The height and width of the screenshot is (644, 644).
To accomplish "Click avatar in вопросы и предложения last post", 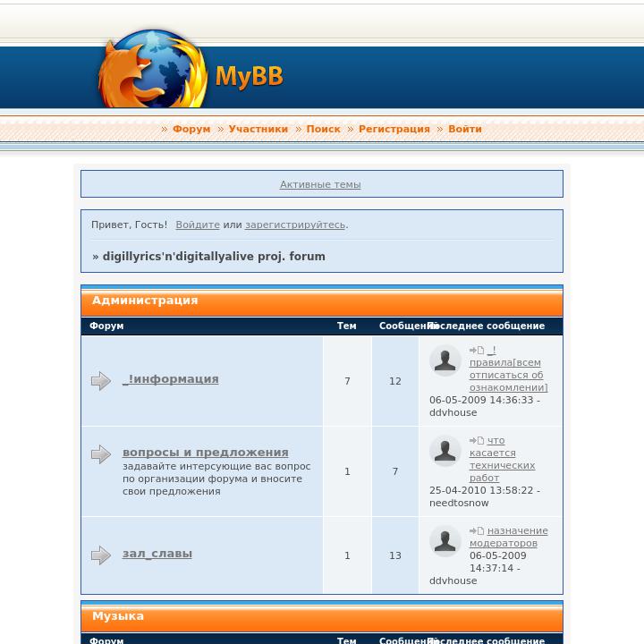I will point(445,451).
